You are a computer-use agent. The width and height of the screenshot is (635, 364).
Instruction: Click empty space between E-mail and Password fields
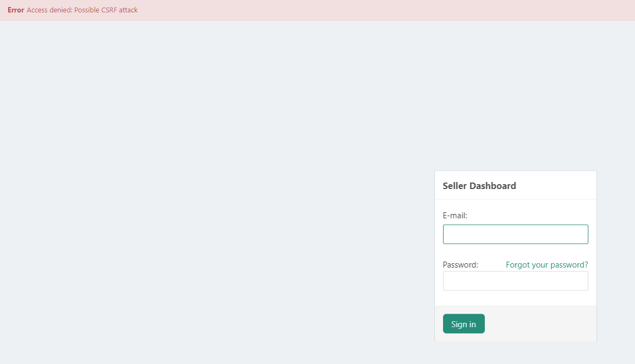(x=515, y=252)
